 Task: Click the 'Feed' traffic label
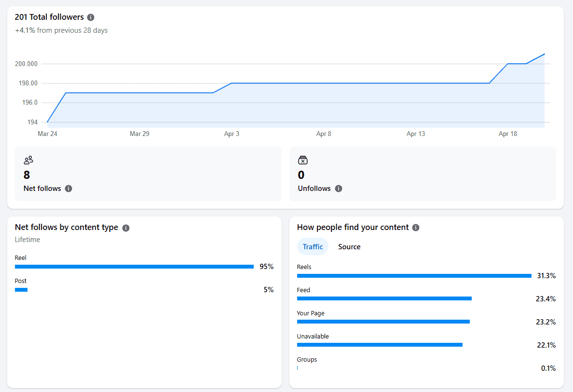[x=303, y=290]
